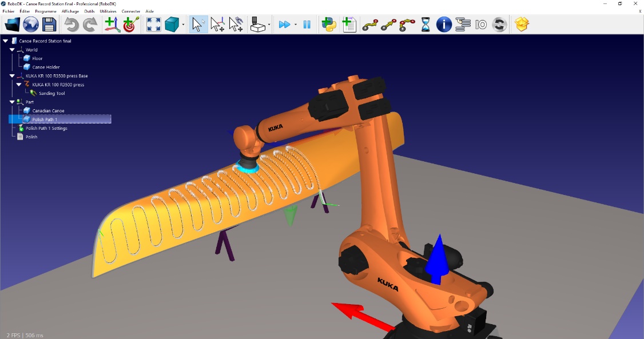This screenshot has width=644, height=339.
Task: Add a new Python program
Action: pos(329,25)
